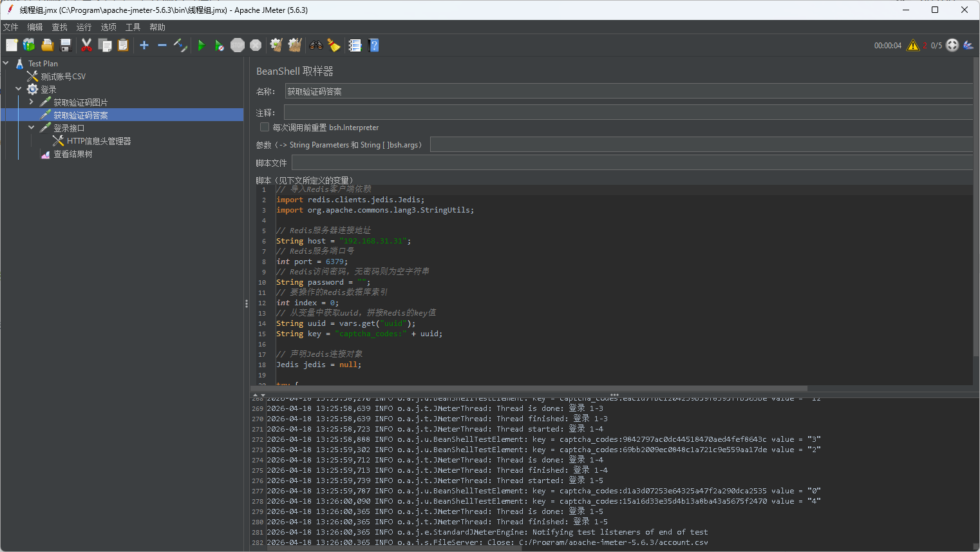Viewport: 980px width, 552px height.
Task: Open the 文件 menu
Action: (11, 27)
